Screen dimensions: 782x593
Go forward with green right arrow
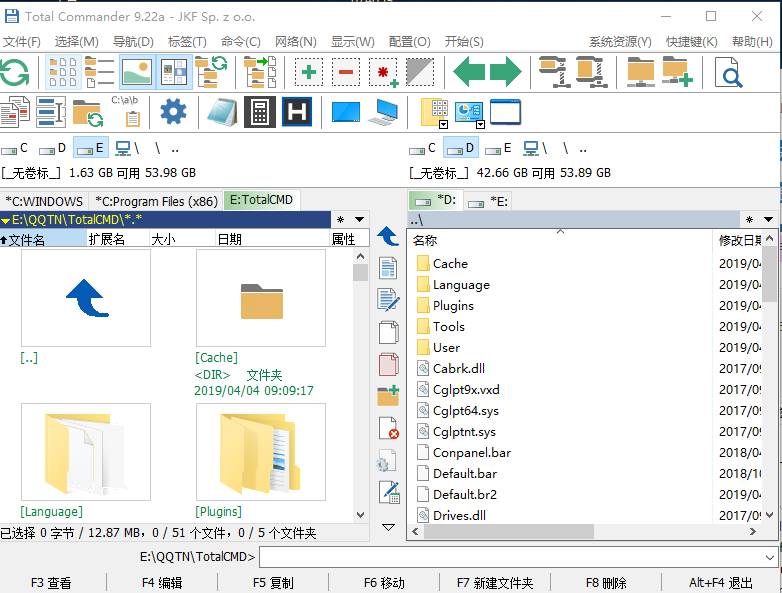pos(505,72)
